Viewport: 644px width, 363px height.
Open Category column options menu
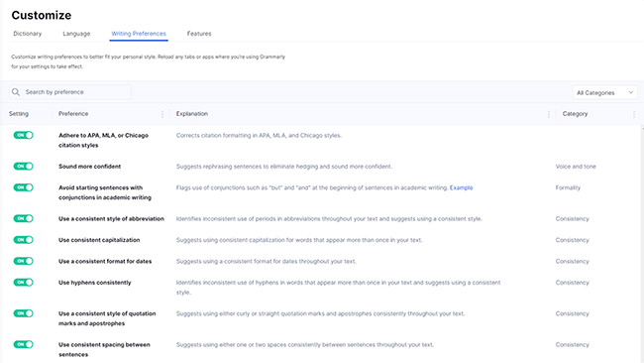[x=634, y=114]
